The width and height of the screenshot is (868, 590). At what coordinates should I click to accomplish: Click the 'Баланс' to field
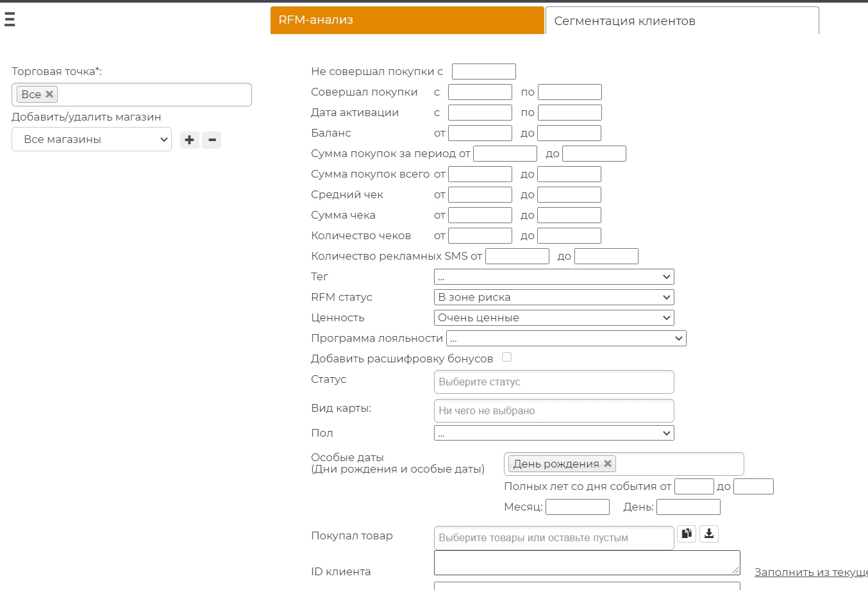pos(569,133)
